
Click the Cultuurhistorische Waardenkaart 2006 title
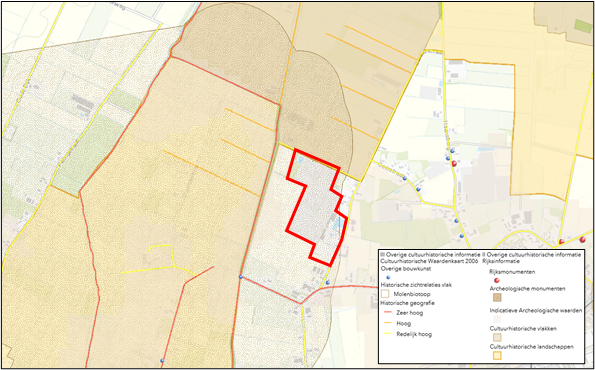428,261
